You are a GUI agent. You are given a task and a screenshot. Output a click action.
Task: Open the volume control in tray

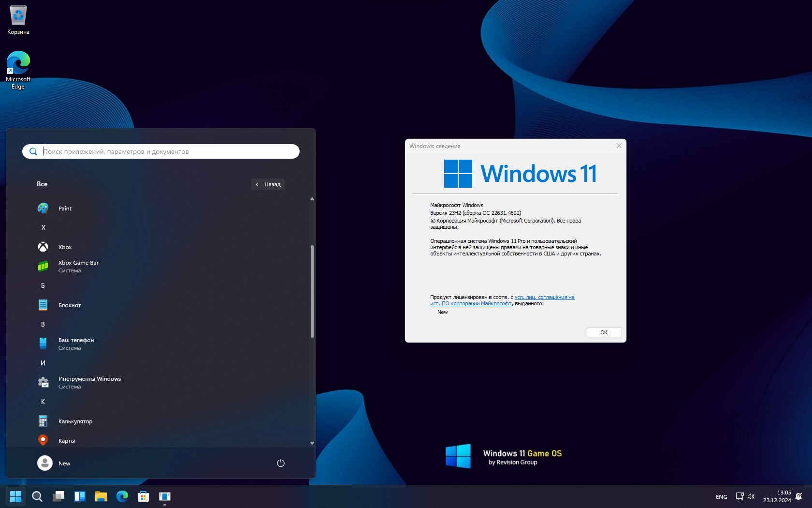point(751,496)
